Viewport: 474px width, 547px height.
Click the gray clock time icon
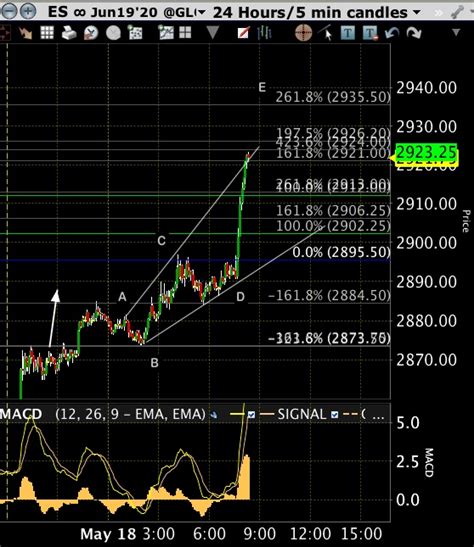click(x=113, y=33)
